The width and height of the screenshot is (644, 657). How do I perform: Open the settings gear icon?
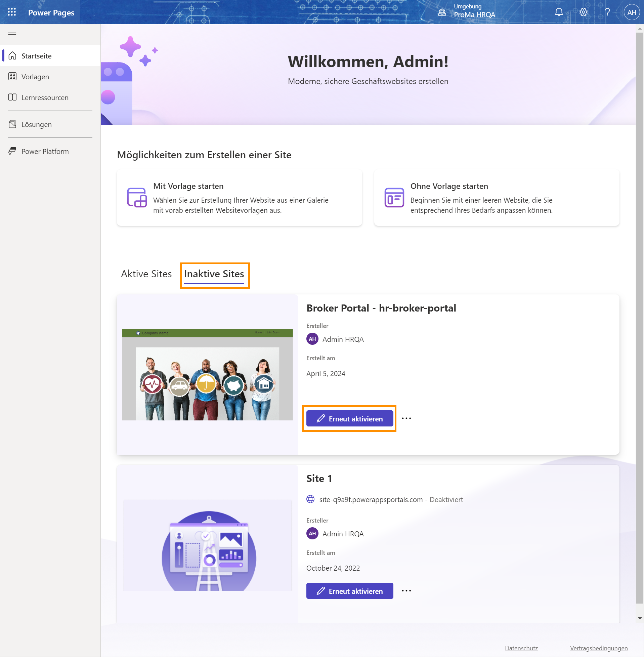coord(583,12)
